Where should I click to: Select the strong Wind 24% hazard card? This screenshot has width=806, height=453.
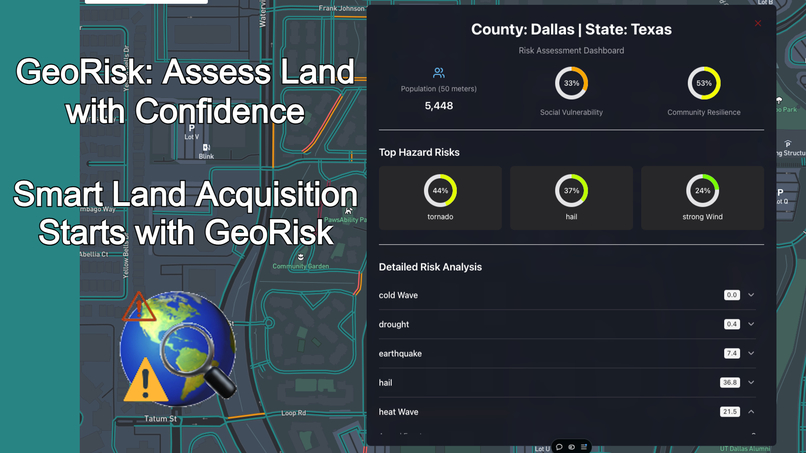(702, 198)
